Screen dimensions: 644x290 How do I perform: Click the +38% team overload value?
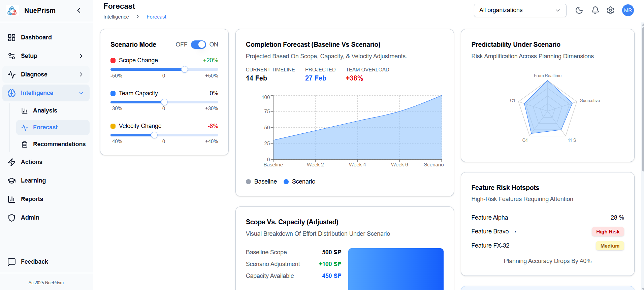pos(354,78)
